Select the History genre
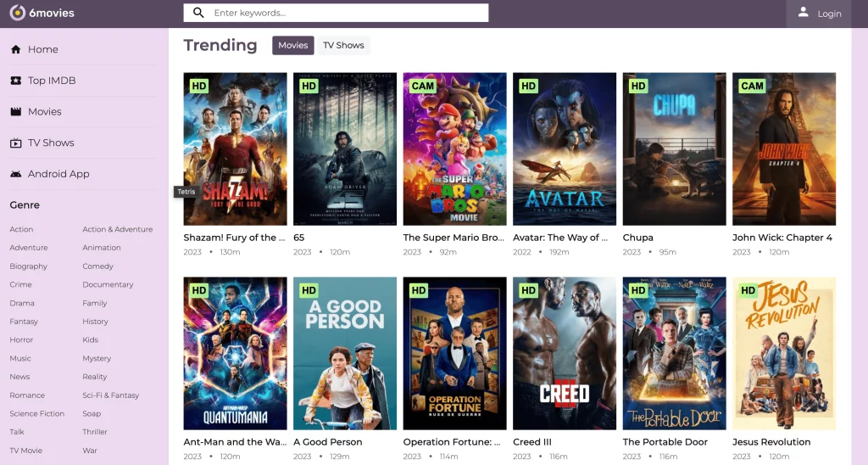868x465 pixels. 95,322
